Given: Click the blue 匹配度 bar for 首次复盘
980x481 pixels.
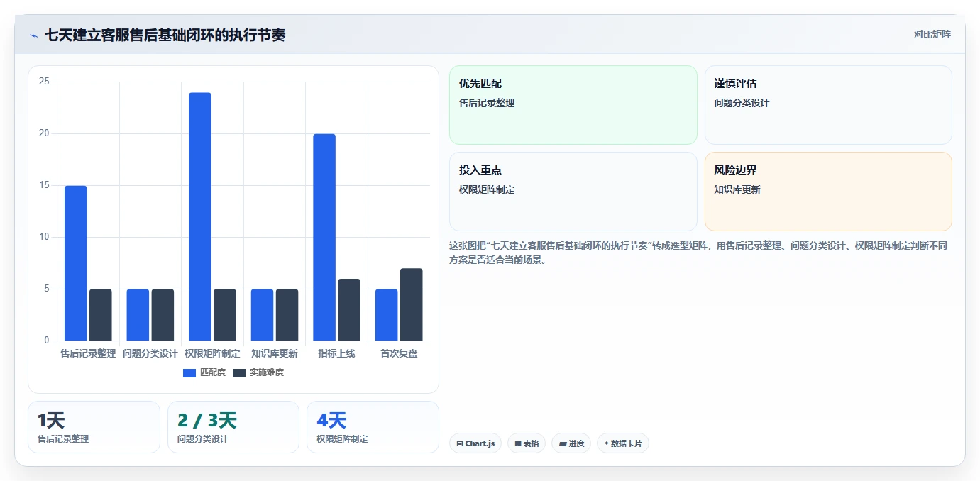Looking at the screenshot, I should pyautogui.click(x=386, y=315).
